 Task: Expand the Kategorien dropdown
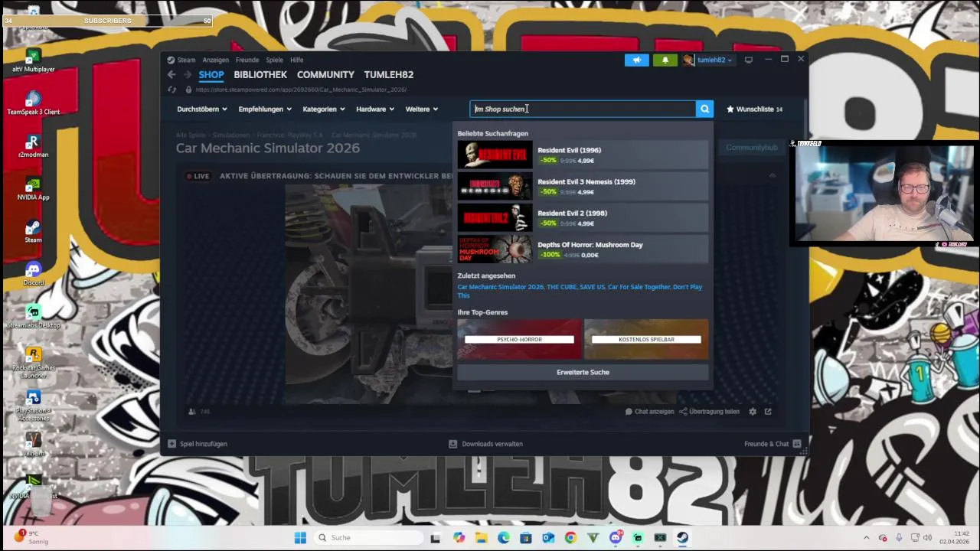pos(324,109)
